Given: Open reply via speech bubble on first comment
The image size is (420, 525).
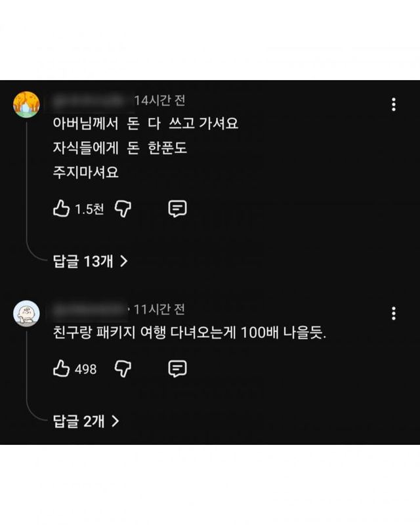Looking at the screenshot, I should coord(176,208).
